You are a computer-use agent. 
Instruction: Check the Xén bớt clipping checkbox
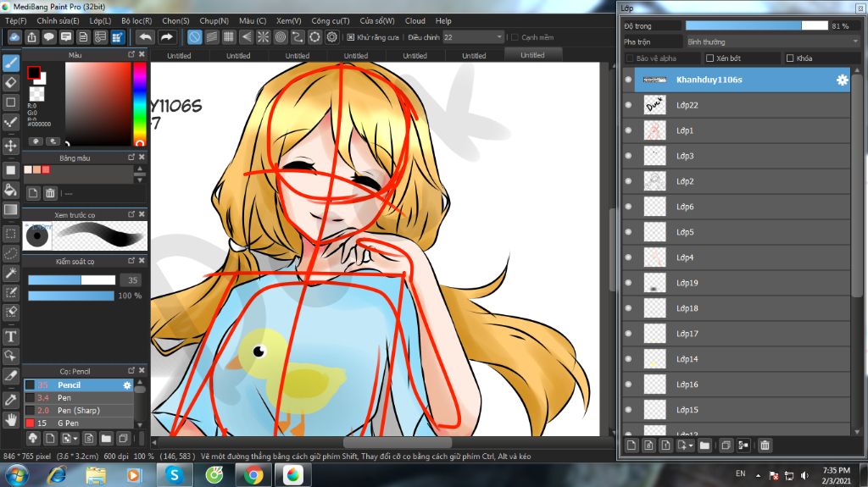coord(709,58)
